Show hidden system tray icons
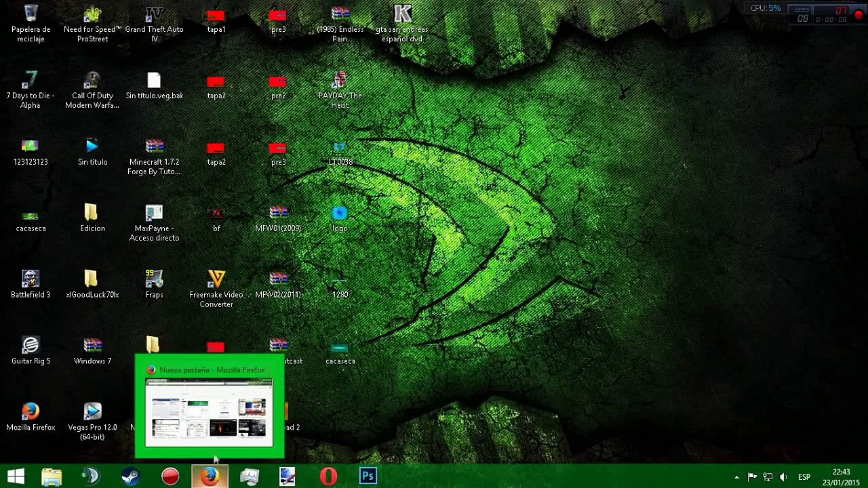 (x=737, y=477)
